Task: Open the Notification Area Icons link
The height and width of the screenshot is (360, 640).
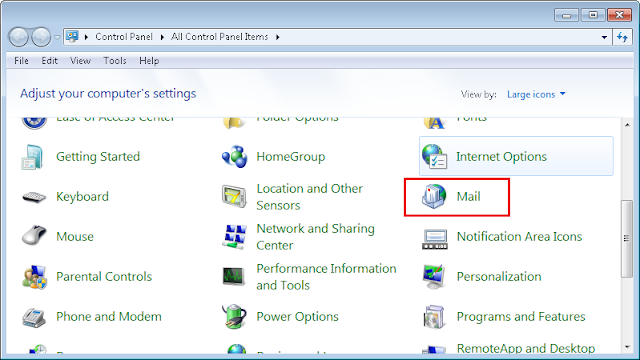Action: (x=519, y=237)
